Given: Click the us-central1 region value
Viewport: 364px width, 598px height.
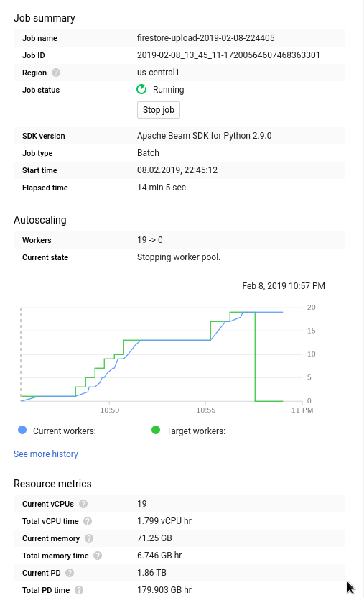Looking at the screenshot, I should [158, 73].
